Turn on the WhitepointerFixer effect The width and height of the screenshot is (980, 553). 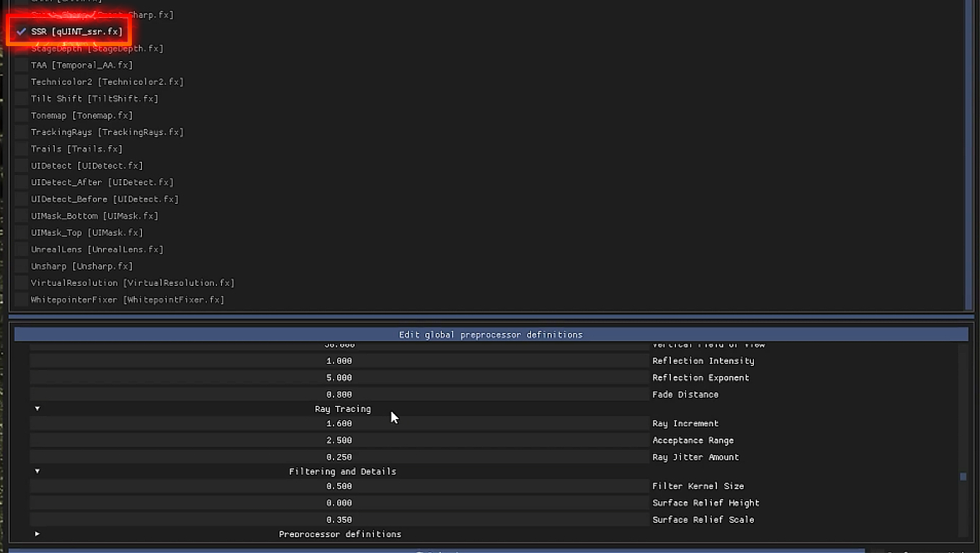coord(22,300)
